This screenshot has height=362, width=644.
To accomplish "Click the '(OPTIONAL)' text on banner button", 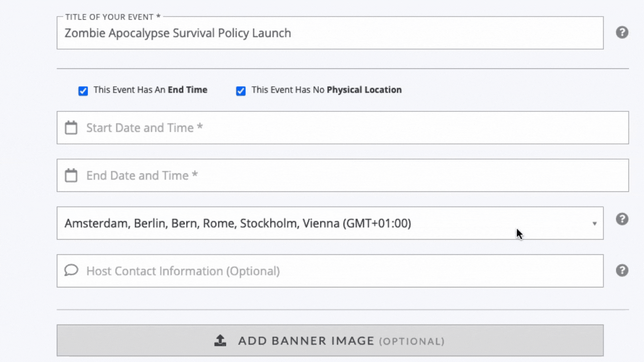I will click(411, 341).
